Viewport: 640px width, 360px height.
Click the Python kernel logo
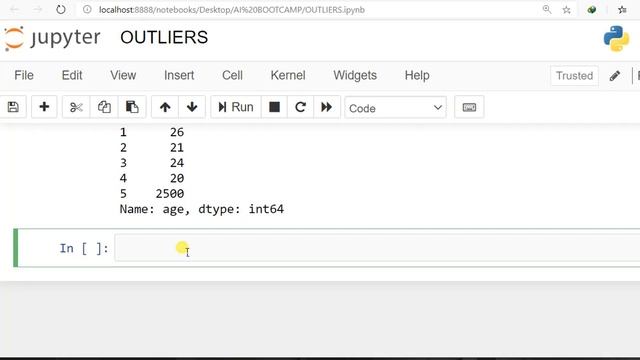(616, 39)
